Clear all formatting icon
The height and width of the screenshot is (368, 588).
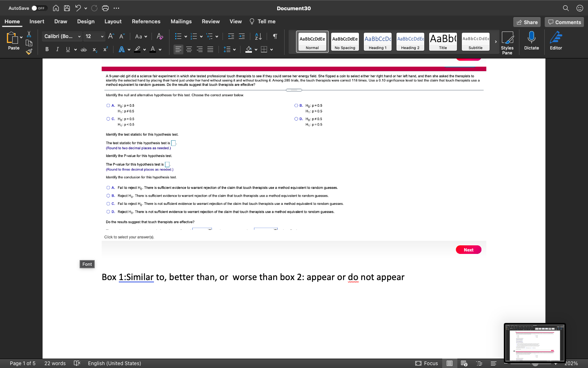[x=160, y=36]
